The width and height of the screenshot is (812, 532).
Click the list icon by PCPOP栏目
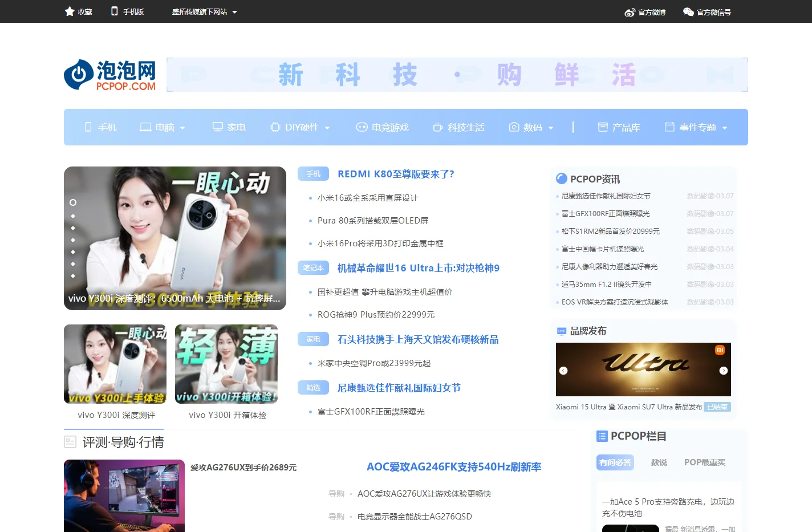[602, 436]
